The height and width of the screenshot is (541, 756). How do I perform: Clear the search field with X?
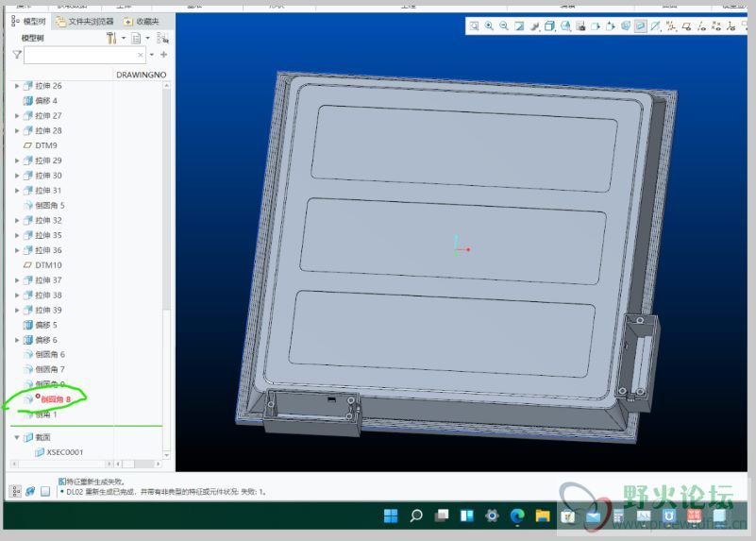141,55
